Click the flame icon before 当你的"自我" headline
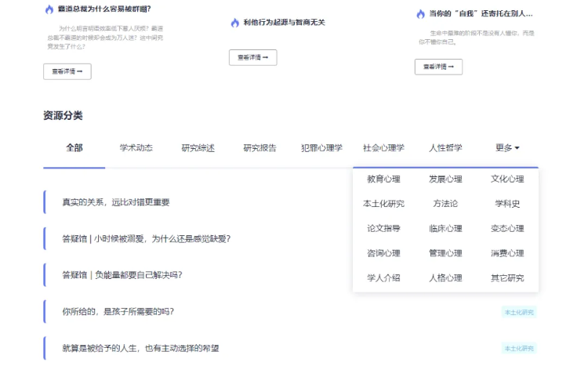 point(421,14)
